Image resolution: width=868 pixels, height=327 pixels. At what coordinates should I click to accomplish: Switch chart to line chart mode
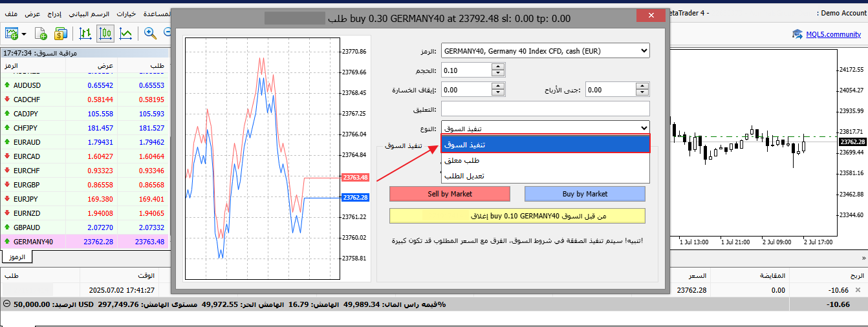[x=126, y=33]
